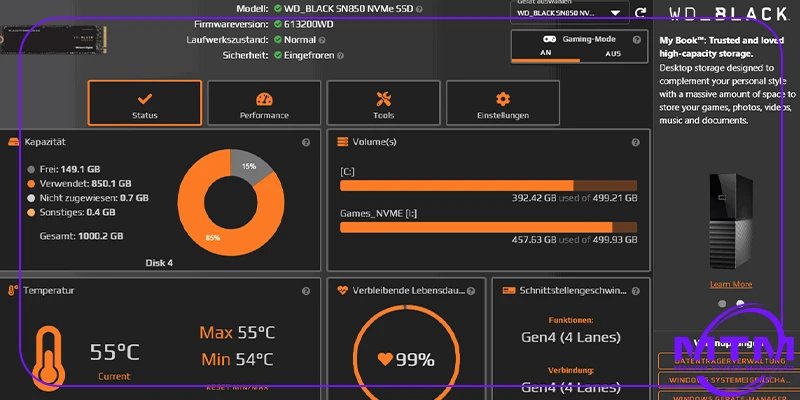Click the [C:] volume usage bar

click(488, 186)
